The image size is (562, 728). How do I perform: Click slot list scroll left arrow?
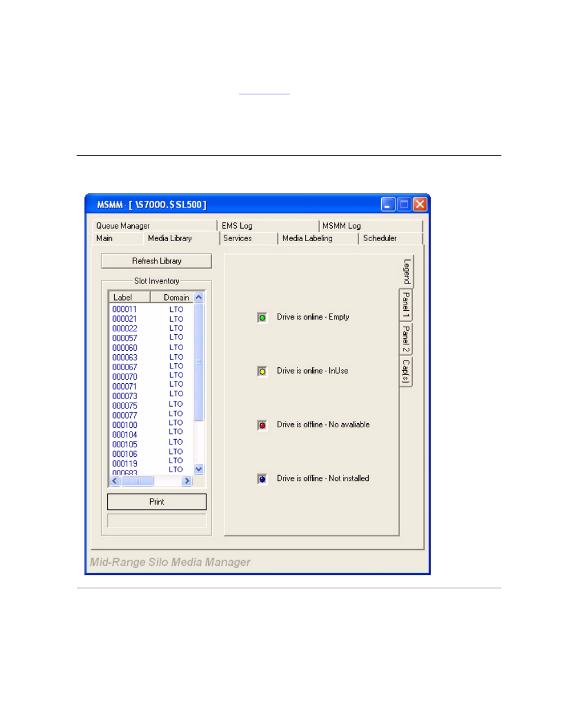tap(115, 481)
